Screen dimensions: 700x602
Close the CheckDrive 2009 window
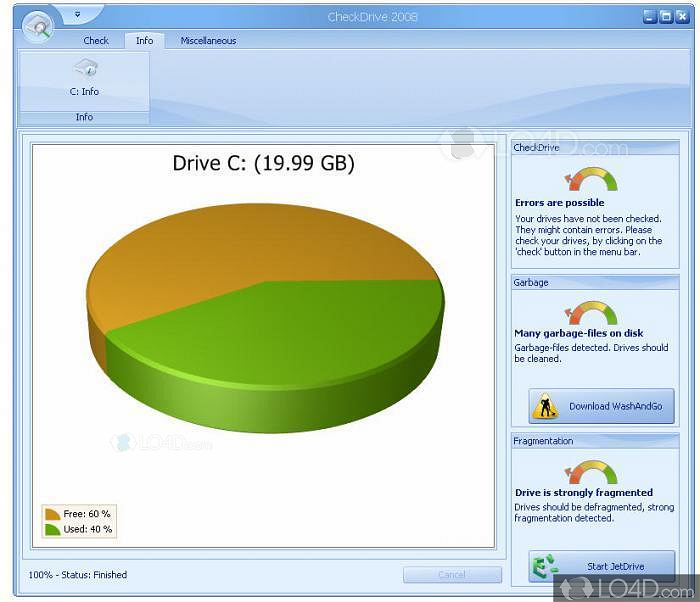coord(682,17)
